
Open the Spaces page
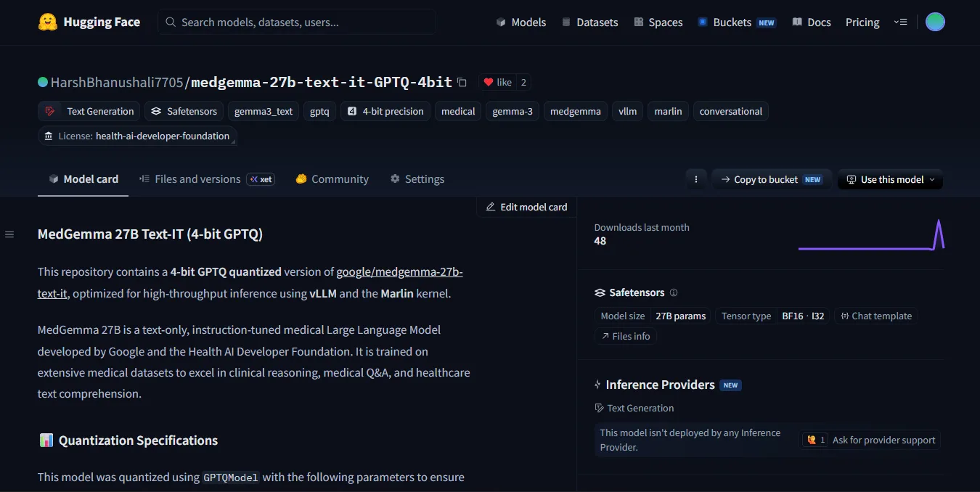coord(658,22)
